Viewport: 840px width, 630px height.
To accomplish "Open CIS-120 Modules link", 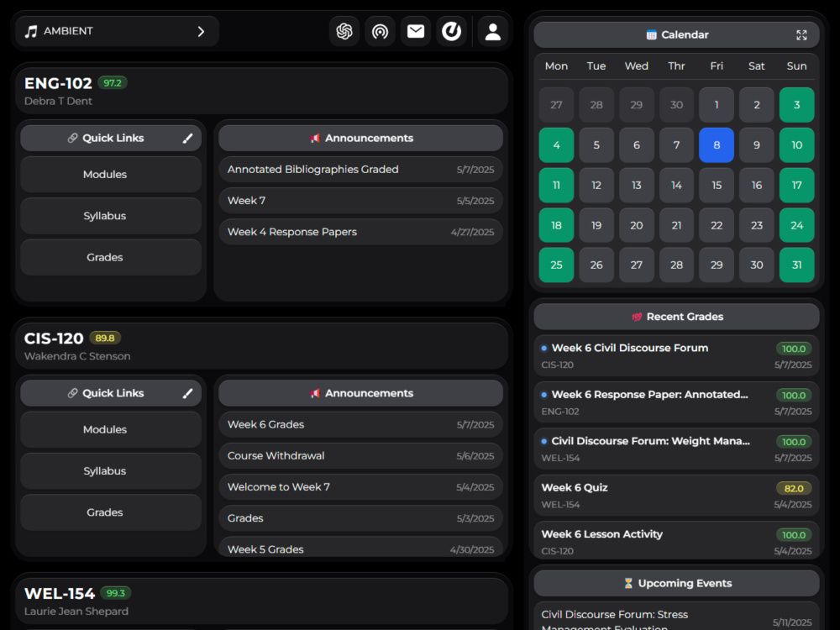I will click(111, 429).
